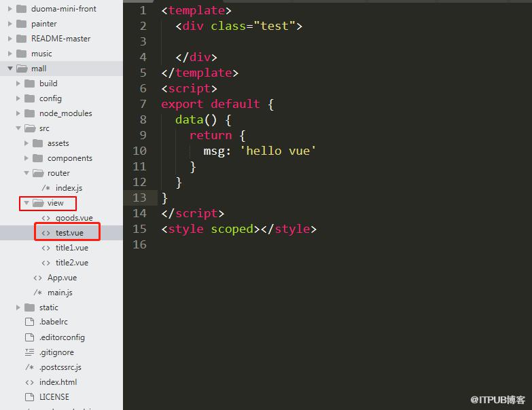Open the .babelrc file
Screen dimensions: 532x410
[54, 322]
